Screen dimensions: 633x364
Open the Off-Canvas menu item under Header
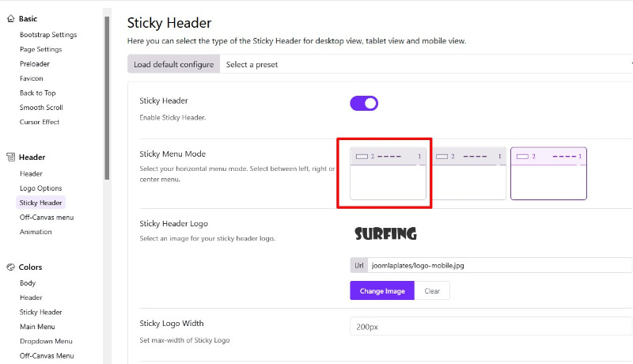[47, 217]
